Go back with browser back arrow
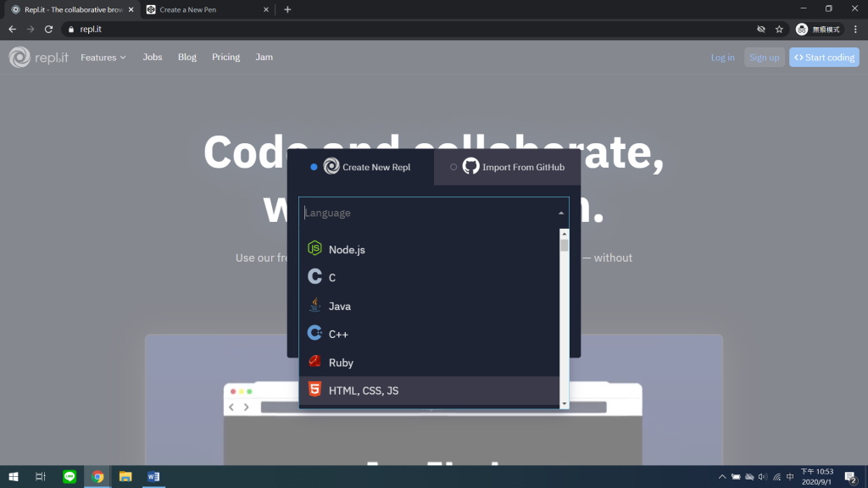Image resolution: width=868 pixels, height=488 pixels. coord(12,30)
